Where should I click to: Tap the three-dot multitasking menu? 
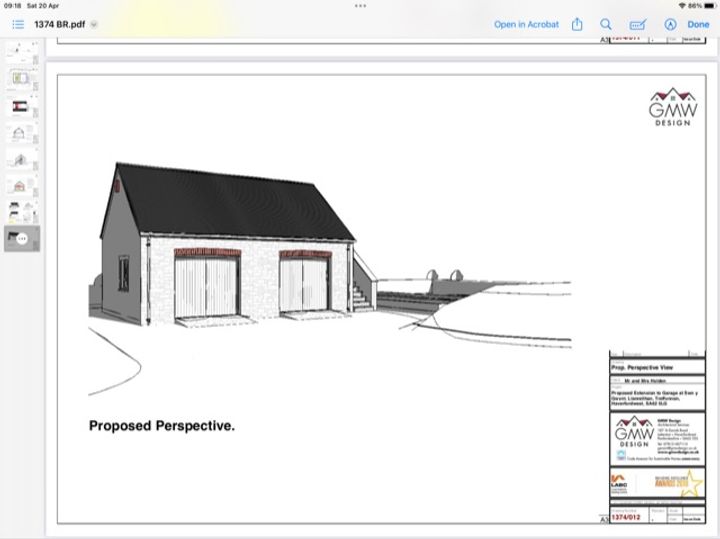(360, 6)
